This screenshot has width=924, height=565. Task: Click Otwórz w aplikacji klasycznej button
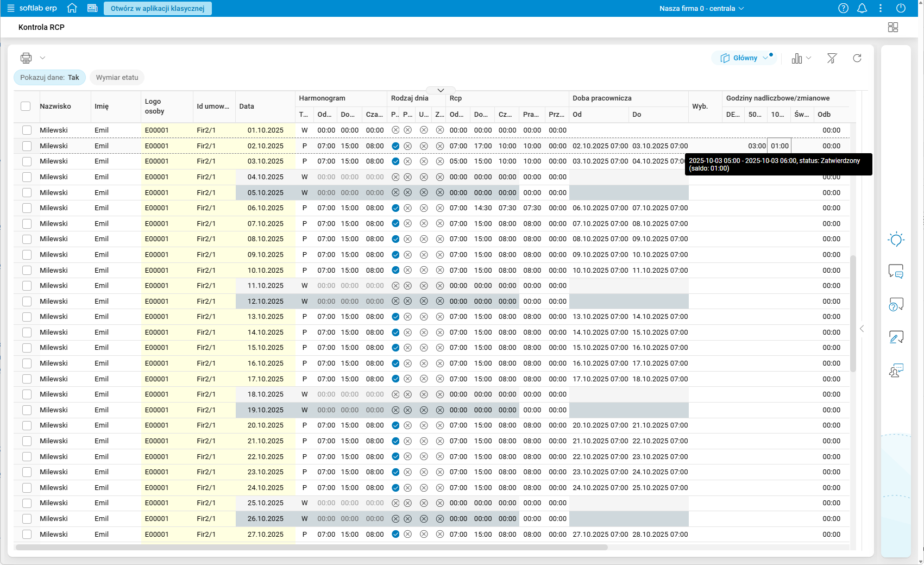tap(158, 8)
